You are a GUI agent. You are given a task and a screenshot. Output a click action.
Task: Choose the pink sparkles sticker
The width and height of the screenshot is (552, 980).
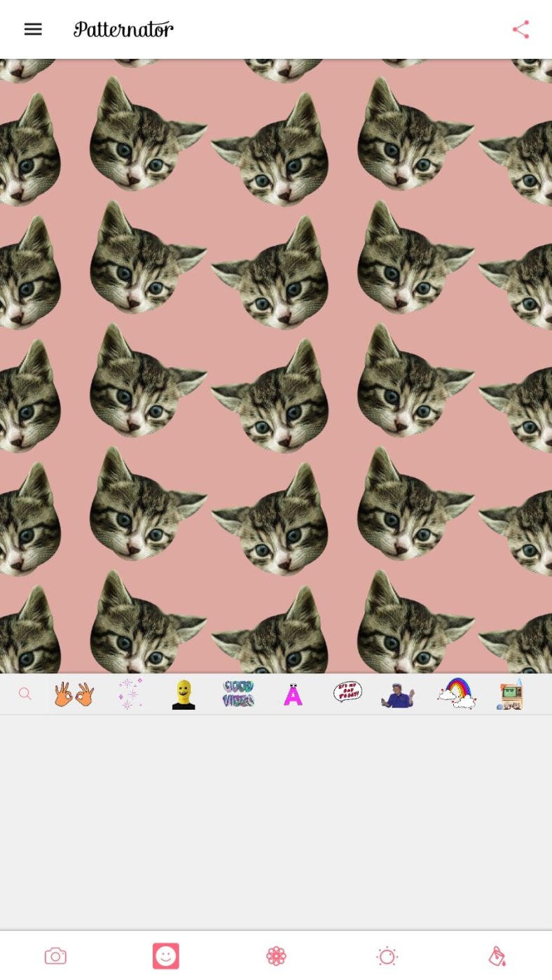click(x=130, y=694)
